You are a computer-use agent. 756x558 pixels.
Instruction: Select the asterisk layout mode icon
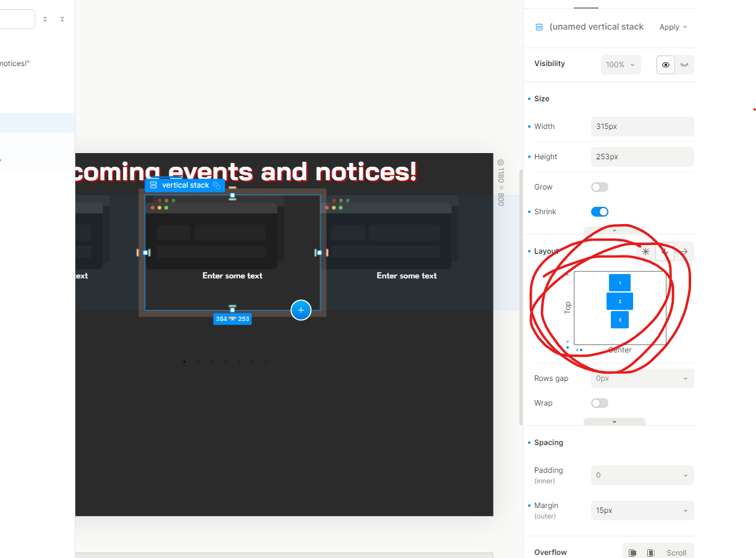[x=645, y=252]
